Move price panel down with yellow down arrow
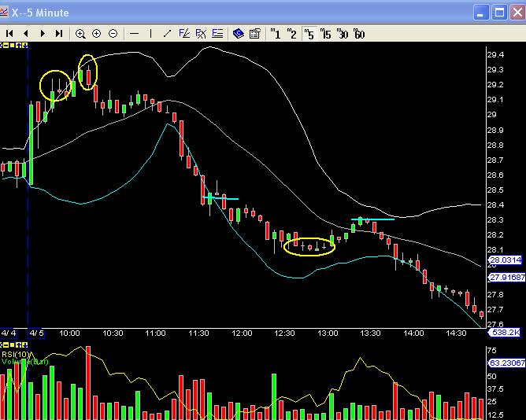The image size is (526, 420). coord(24,46)
